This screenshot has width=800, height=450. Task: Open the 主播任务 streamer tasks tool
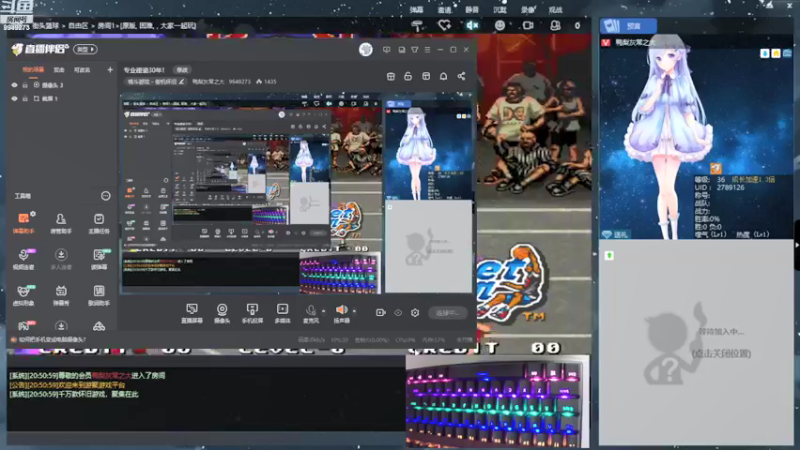point(98,223)
